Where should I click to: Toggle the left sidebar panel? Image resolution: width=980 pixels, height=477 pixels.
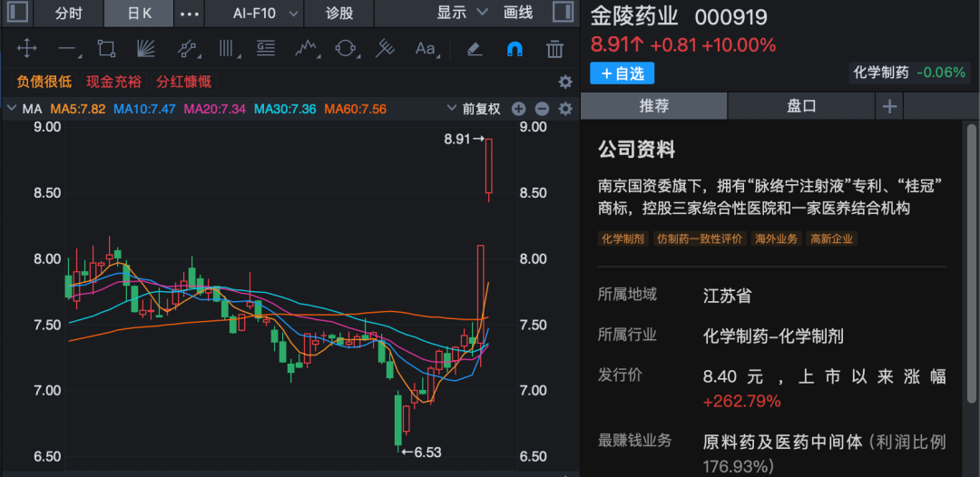click(x=17, y=13)
